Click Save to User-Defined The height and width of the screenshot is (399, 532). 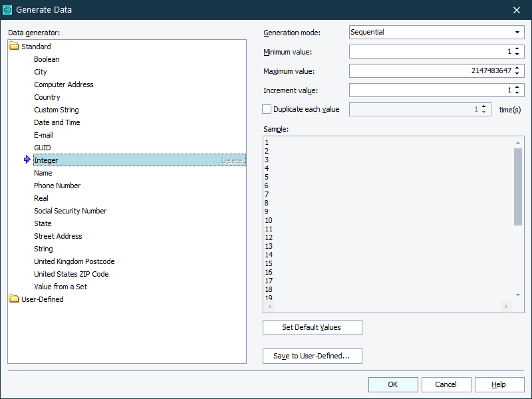pyautogui.click(x=312, y=356)
